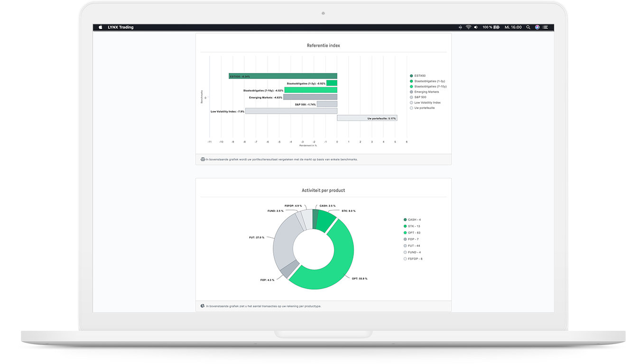
Task: Select the Staatsobligaties (7-10y) -4.52% bar
Action: tap(311, 90)
